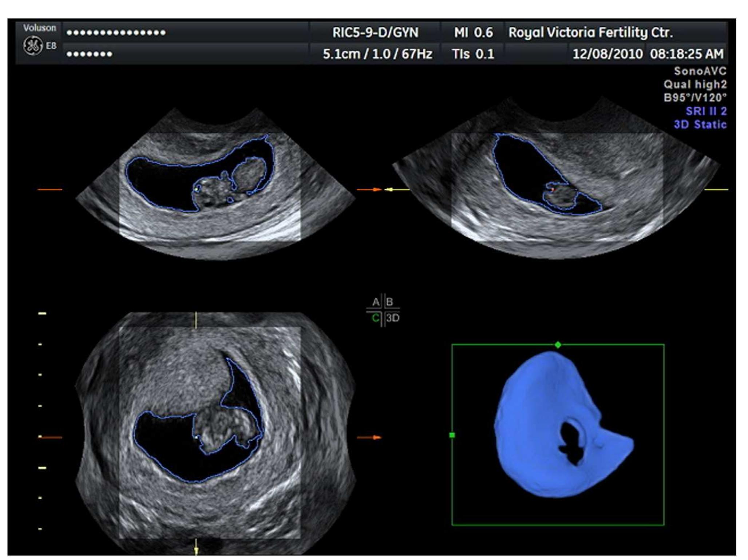The width and height of the screenshot is (748, 560).
Task: Click the 'SonoAVC' label
Action: (x=700, y=71)
